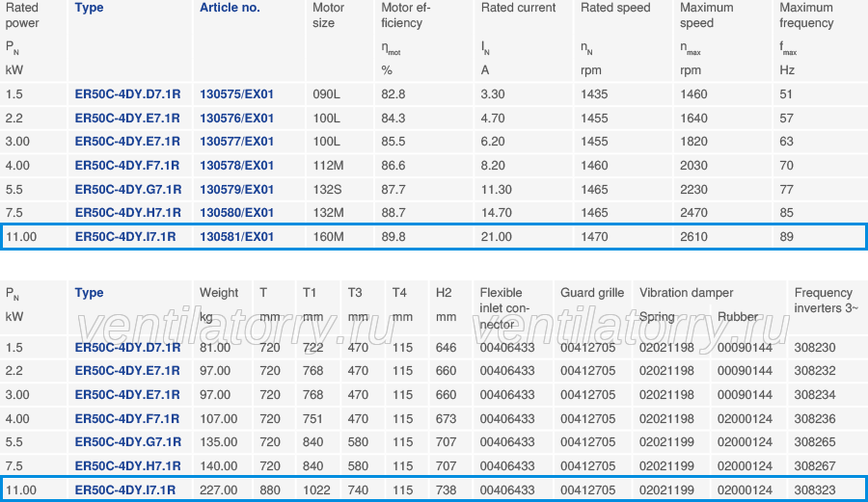This screenshot has width=868, height=502.
Task: Open ER50C-4DY.D7.1R link beside weight 81.00
Action: [x=127, y=348]
